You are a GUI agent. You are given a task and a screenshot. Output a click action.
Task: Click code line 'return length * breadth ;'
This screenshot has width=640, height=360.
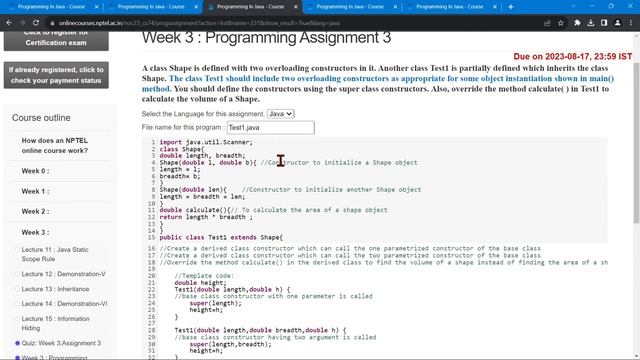click(x=206, y=217)
